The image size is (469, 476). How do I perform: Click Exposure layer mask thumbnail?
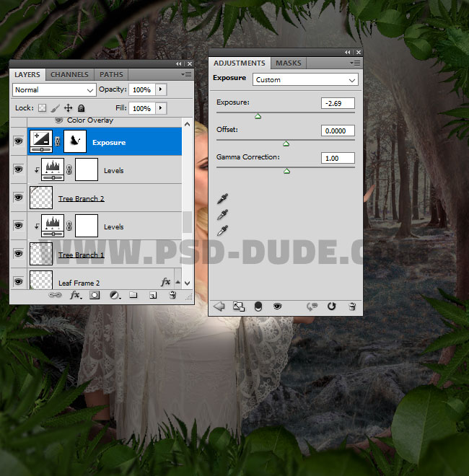[x=75, y=141]
